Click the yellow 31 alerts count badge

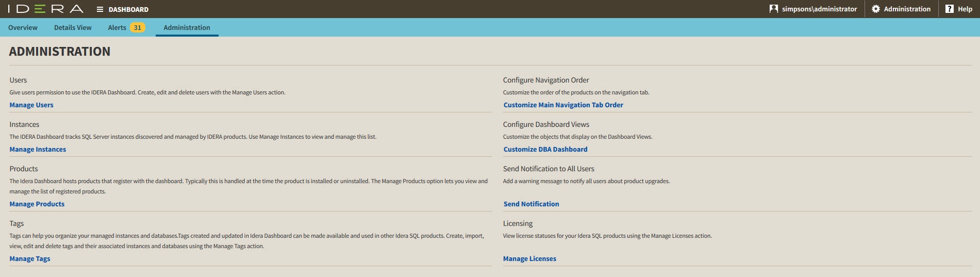coord(137,27)
